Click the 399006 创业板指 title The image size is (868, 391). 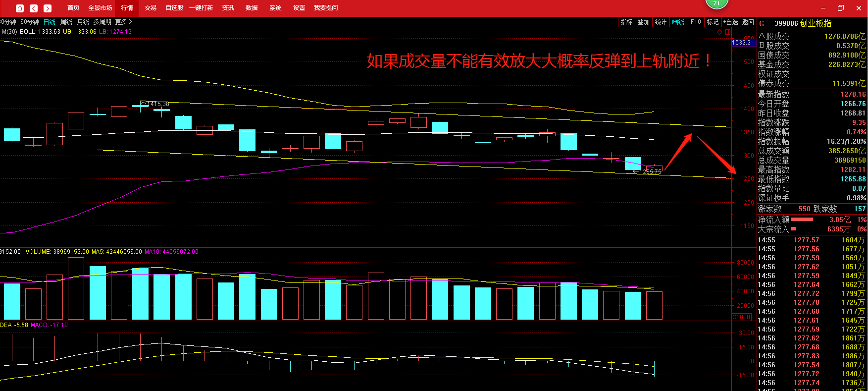[803, 23]
